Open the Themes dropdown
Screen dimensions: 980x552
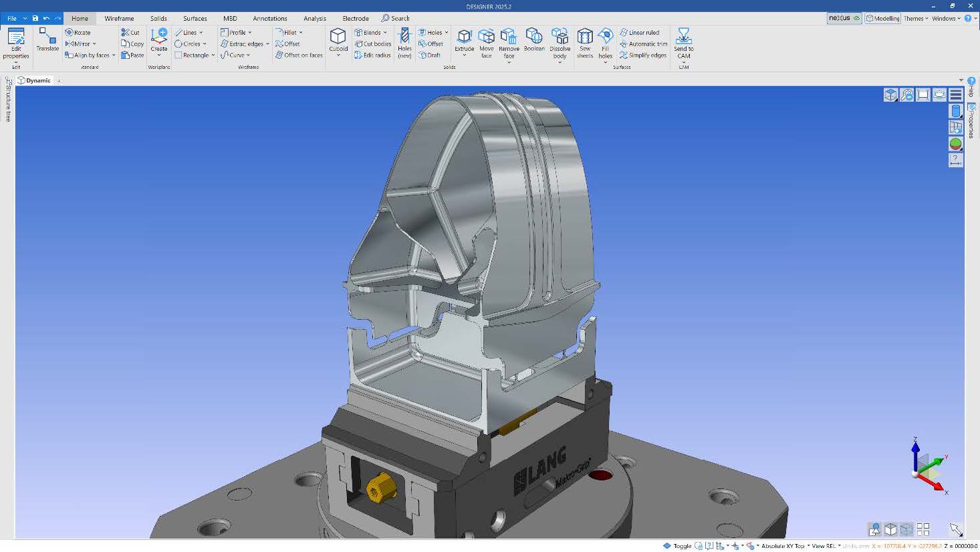916,18
